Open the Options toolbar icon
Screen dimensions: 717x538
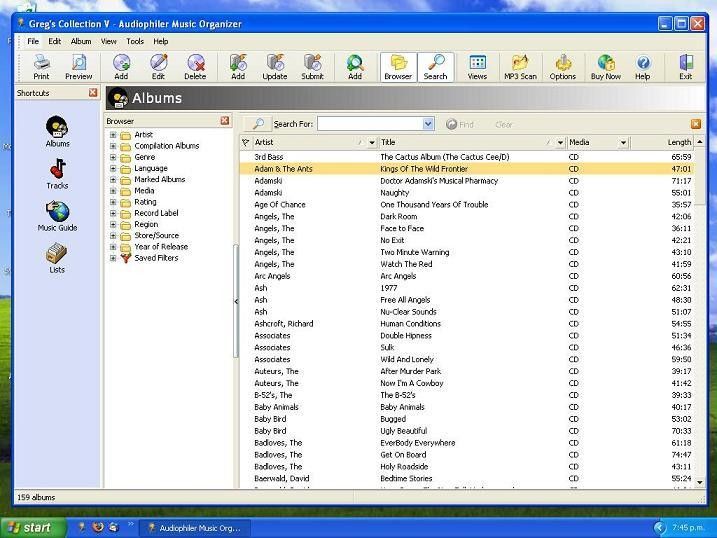(563, 67)
